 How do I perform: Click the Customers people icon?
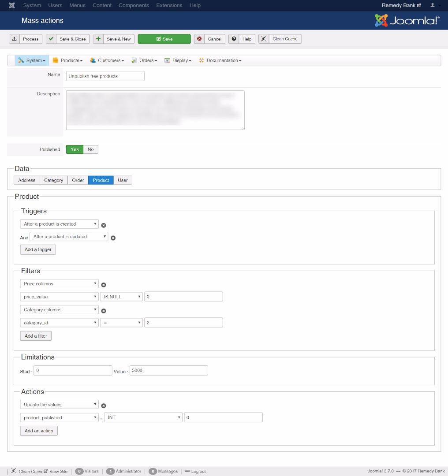(93, 60)
